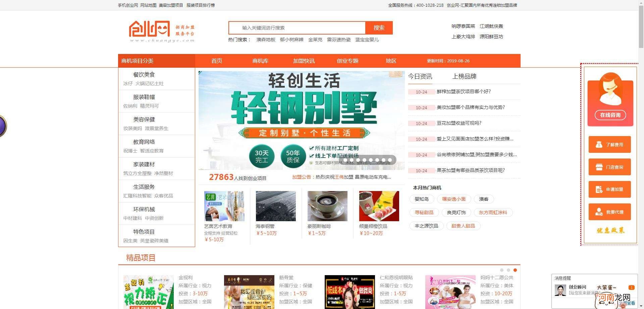
Task: Open news item 豆花加盟收益可观吗?
Action: click(x=459, y=123)
